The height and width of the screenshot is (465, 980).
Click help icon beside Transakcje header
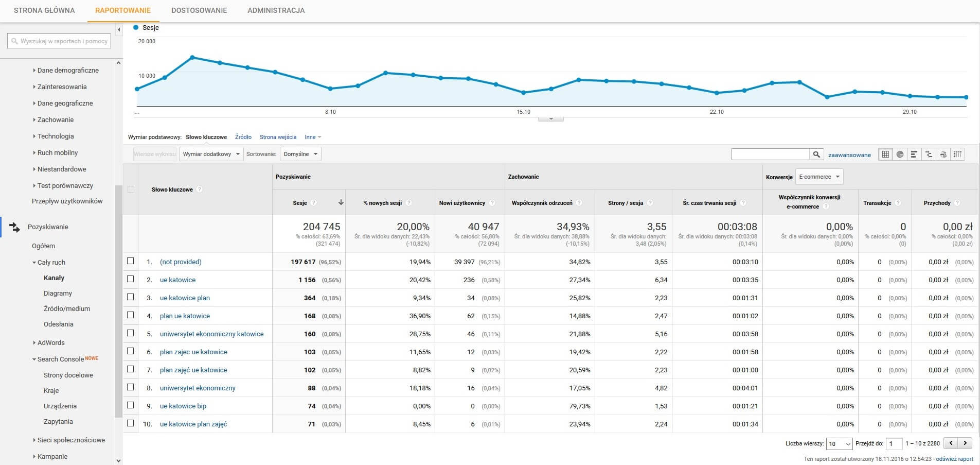coord(898,203)
